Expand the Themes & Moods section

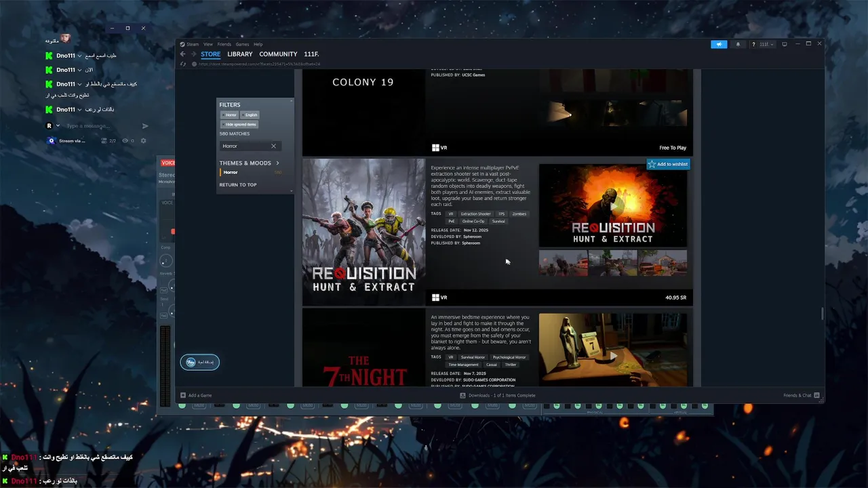tap(250, 163)
